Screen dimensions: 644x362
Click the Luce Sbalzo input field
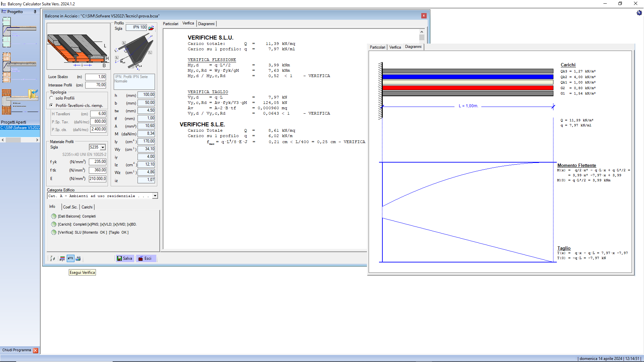pyautogui.click(x=96, y=77)
